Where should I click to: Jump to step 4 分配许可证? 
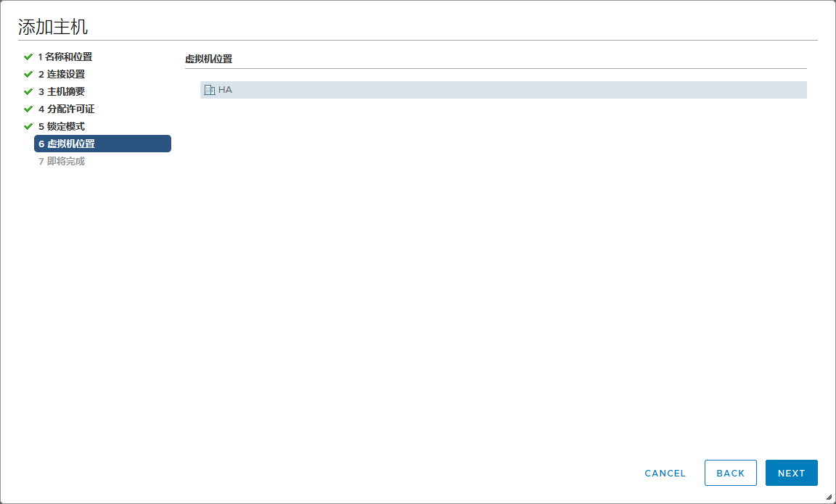click(x=66, y=109)
